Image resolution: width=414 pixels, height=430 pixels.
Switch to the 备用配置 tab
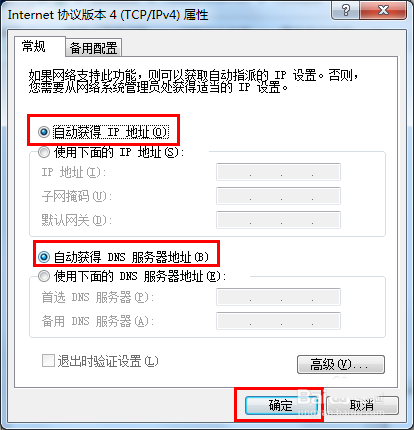tap(93, 48)
